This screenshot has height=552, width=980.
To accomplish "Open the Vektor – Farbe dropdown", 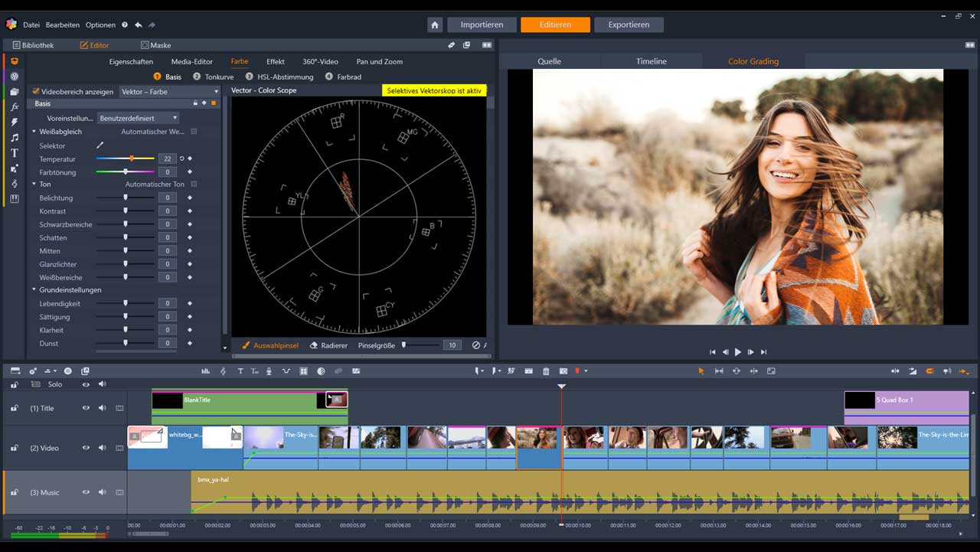I will pyautogui.click(x=170, y=92).
